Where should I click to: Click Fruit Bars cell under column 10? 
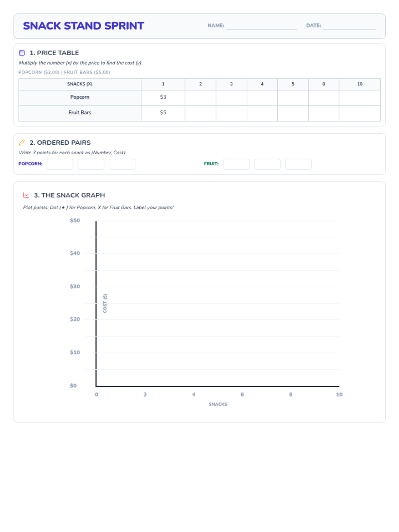[360, 113]
